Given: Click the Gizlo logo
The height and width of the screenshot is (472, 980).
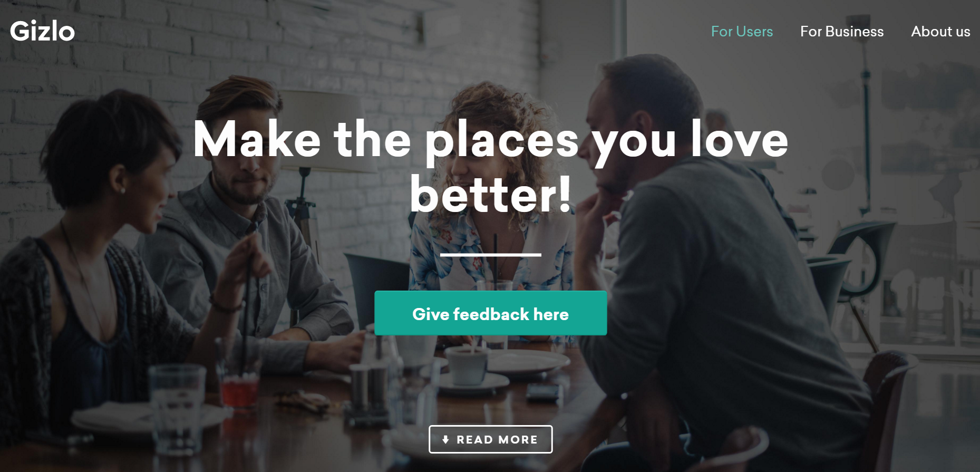Looking at the screenshot, I should 42,31.
